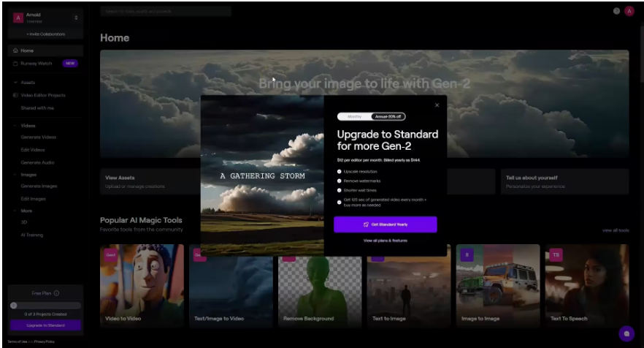Open Generate Images in sidebar
This screenshot has height=348, width=644.
coord(39,186)
